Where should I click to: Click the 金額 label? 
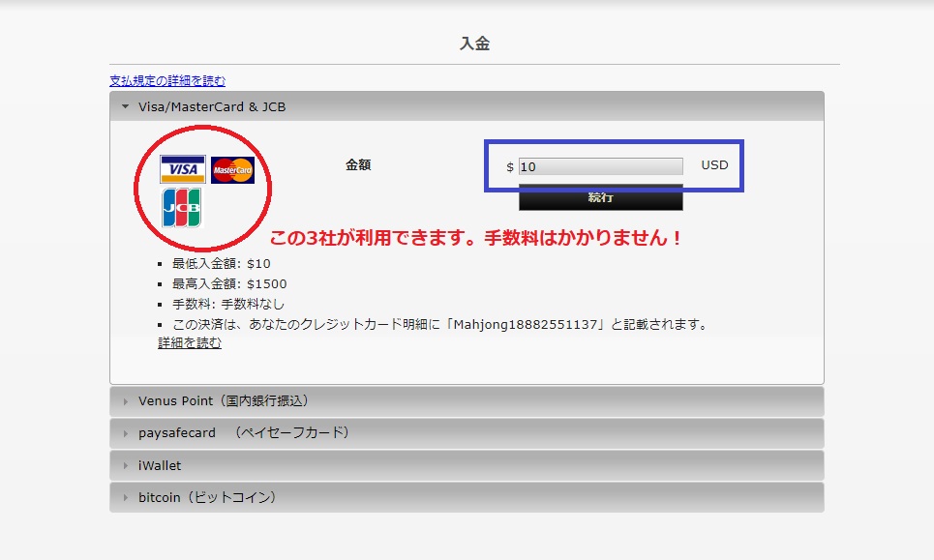(x=358, y=164)
